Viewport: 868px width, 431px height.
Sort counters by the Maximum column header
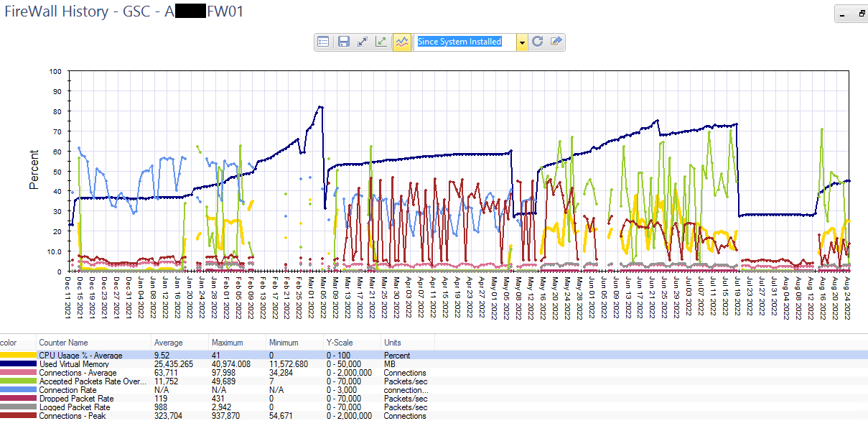click(x=230, y=343)
